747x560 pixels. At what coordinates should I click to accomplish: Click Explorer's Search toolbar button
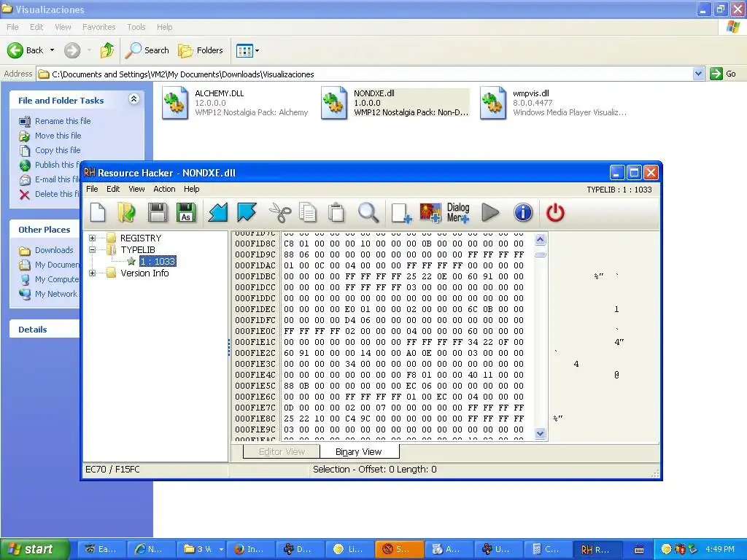pyautogui.click(x=147, y=50)
